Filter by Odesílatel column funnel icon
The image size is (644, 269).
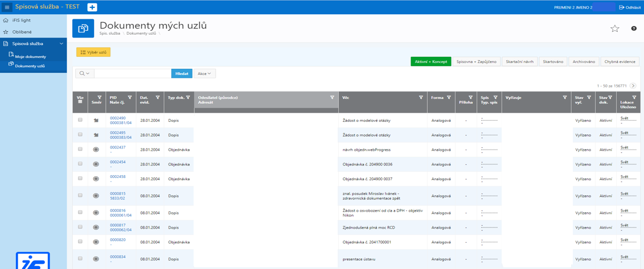click(x=332, y=98)
